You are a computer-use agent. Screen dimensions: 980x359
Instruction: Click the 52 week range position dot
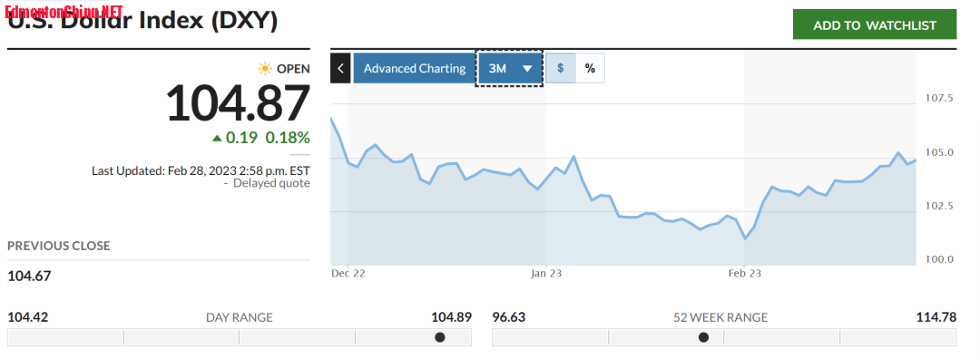click(704, 337)
